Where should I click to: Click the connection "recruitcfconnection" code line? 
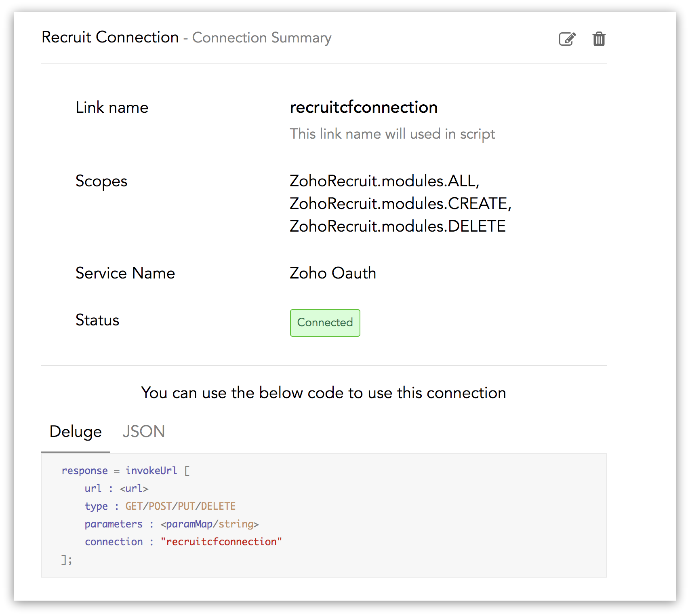tap(183, 542)
